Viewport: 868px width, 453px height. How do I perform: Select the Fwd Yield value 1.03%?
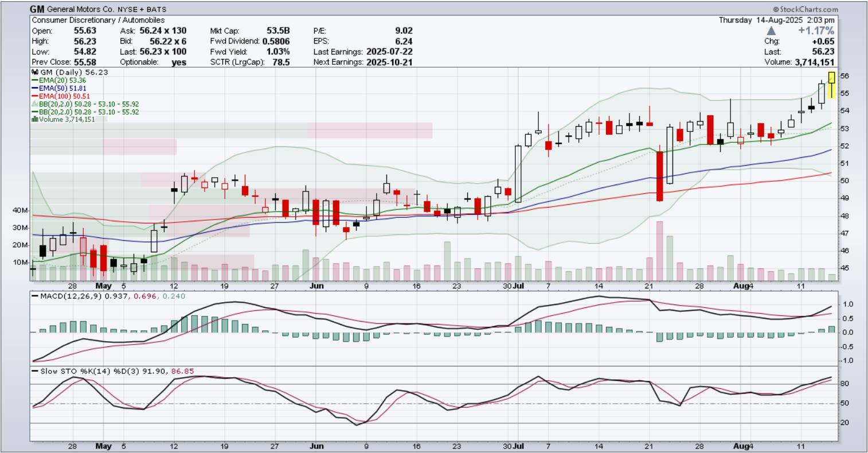[x=277, y=52]
